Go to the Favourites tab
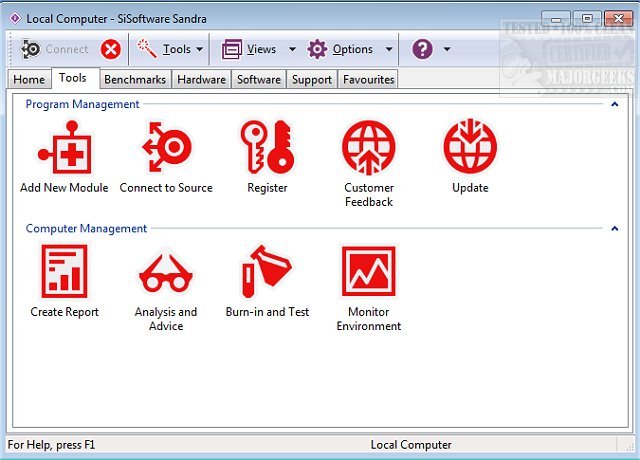 tap(368, 79)
